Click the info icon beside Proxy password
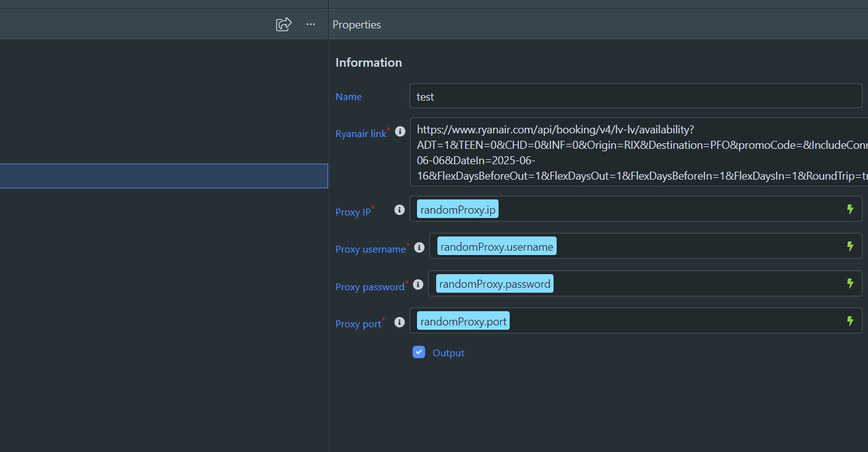The image size is (868, 452). tap(418, 285)
